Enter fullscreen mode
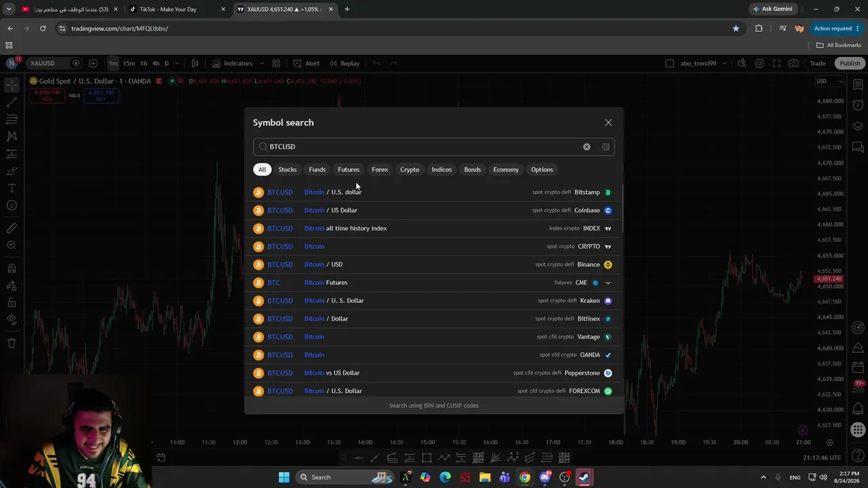Screen dimensions: 868x488 click(776, 63)
